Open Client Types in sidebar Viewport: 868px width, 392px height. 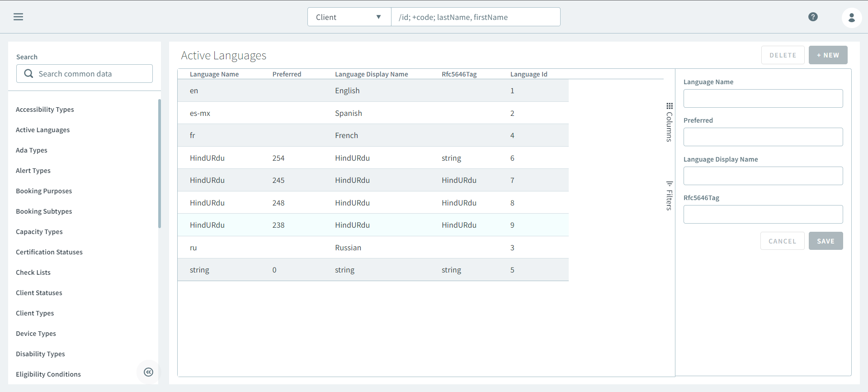35,313
